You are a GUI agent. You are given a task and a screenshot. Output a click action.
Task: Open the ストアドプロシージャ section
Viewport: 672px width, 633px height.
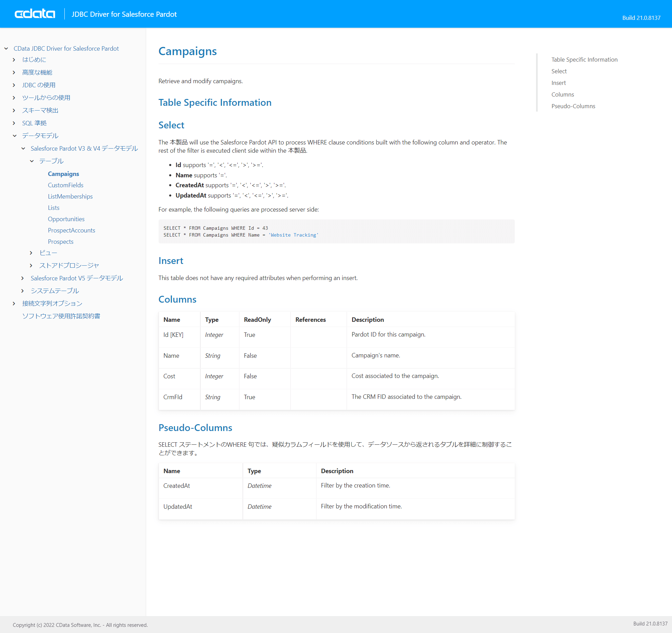pyautogui.click(x=69, y=266)
